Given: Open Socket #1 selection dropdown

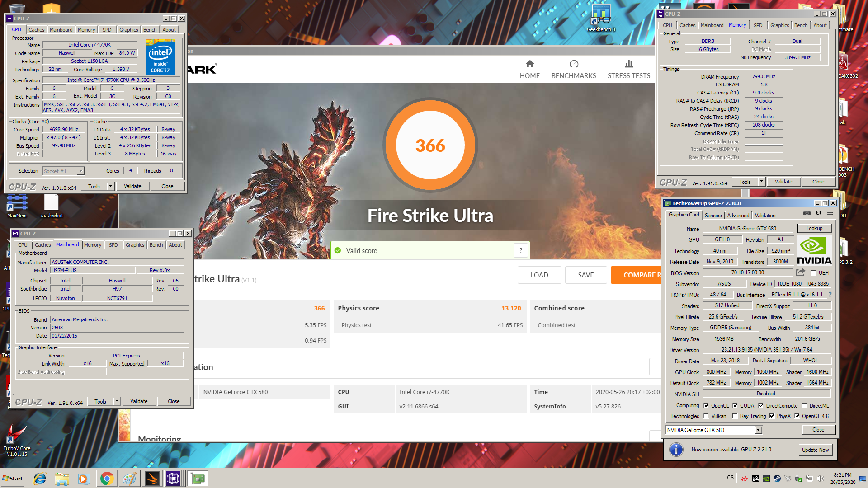Looking at the screenshot, I should pyautogui.click(x=80, y=171).
